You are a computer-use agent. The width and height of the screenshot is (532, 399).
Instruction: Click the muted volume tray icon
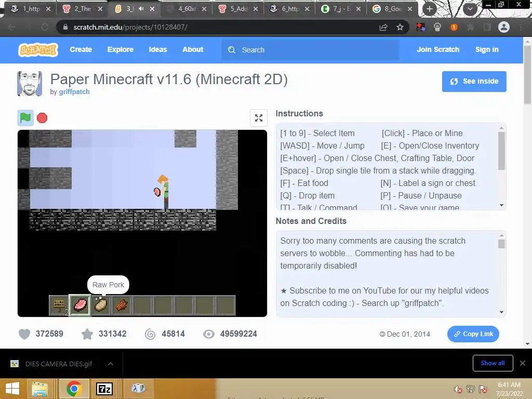[458, 389]
